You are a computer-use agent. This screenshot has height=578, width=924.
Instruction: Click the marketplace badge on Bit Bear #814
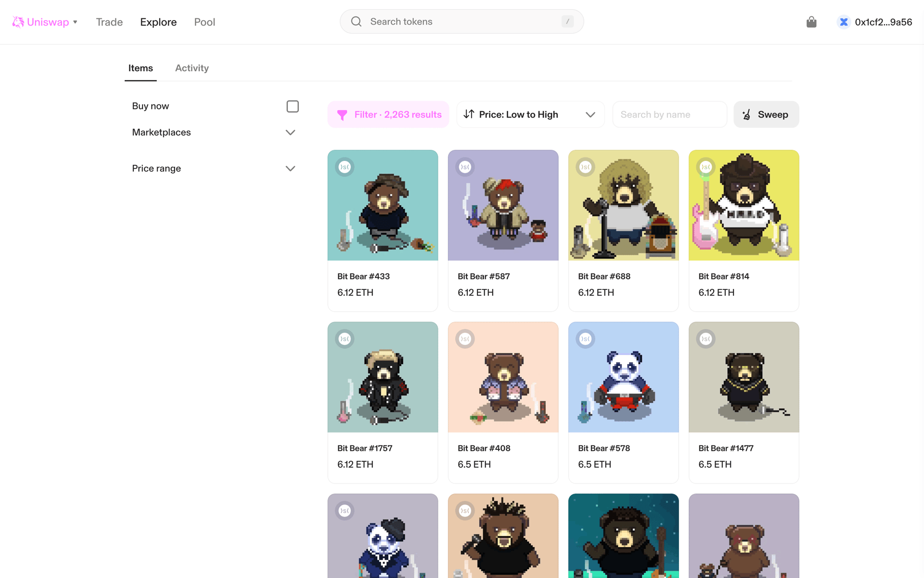pos(706,167)
